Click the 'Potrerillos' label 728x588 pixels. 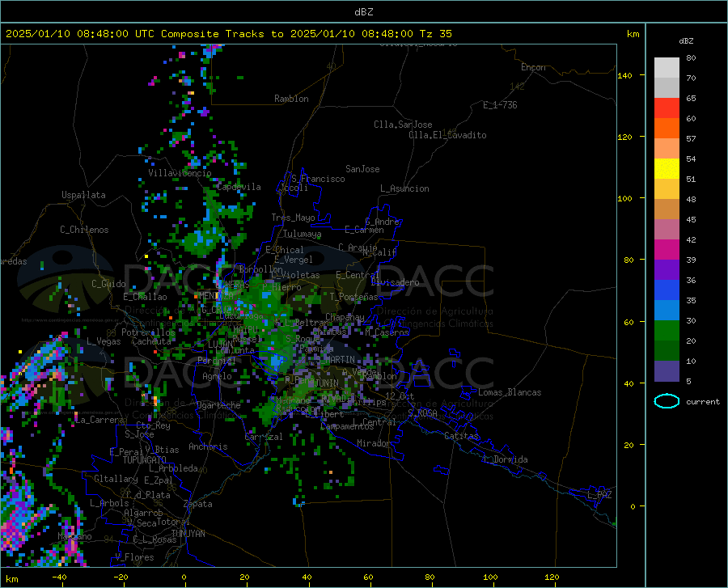point(149,332)
